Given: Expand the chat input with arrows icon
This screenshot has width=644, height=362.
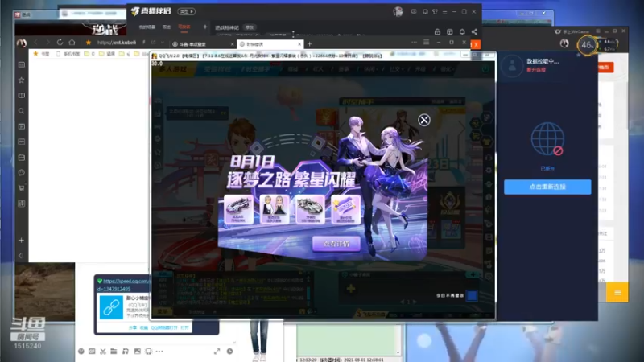Looking at the screenshot, I should point(217,352).
